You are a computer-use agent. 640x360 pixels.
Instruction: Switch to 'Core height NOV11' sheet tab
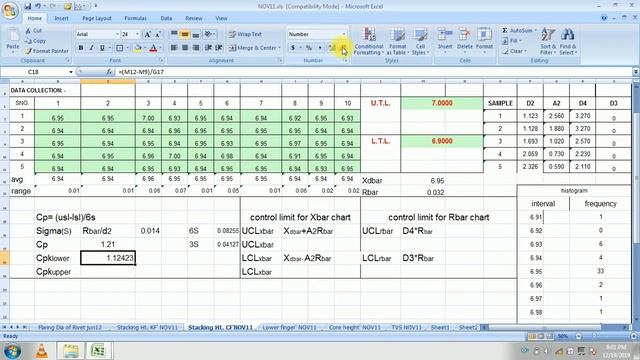[x=354, y=327]
